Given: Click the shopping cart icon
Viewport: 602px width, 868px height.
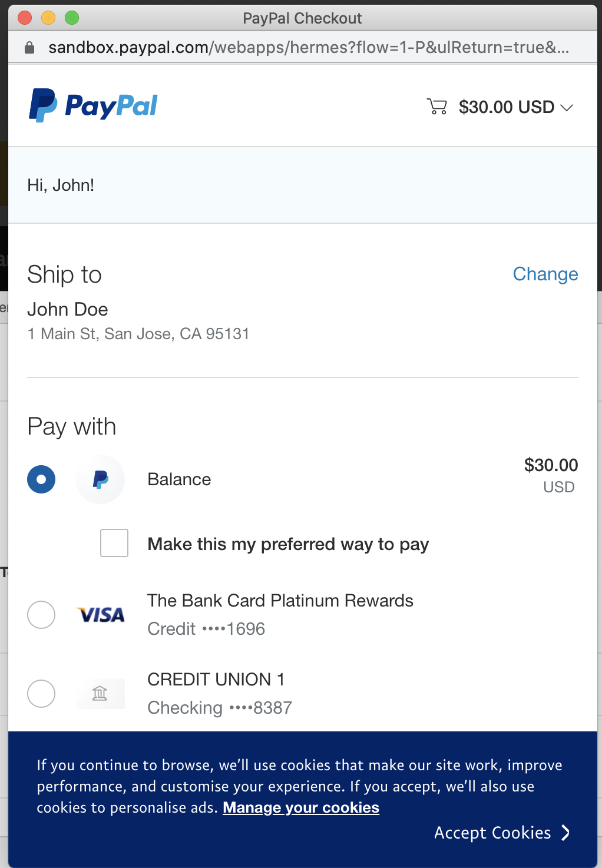Looking at the screenshot, I should point(436,107).
